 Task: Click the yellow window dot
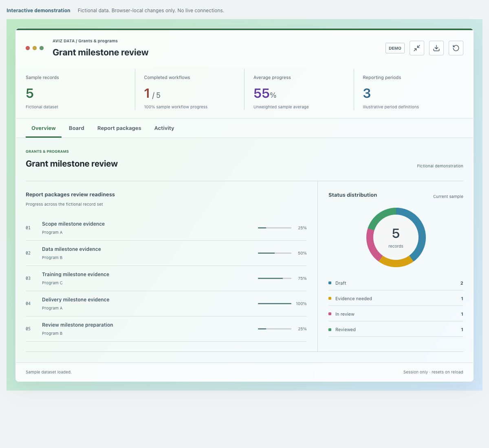tap(35, 48)
